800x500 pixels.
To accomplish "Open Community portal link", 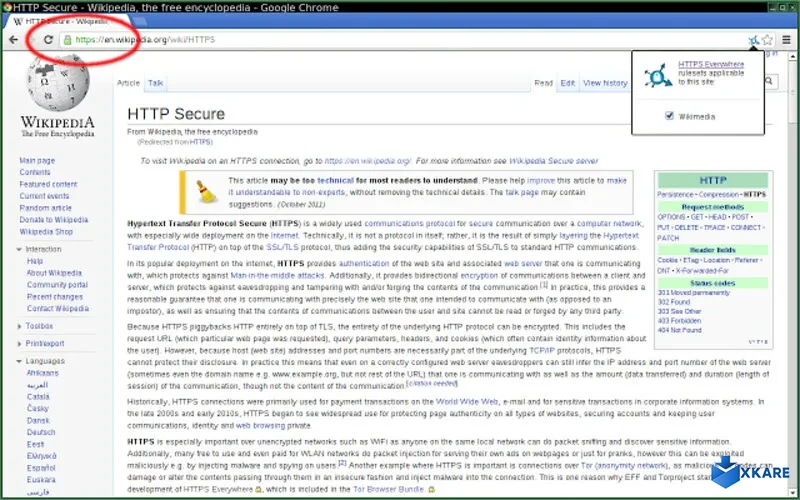I will [x=57, y=285].
